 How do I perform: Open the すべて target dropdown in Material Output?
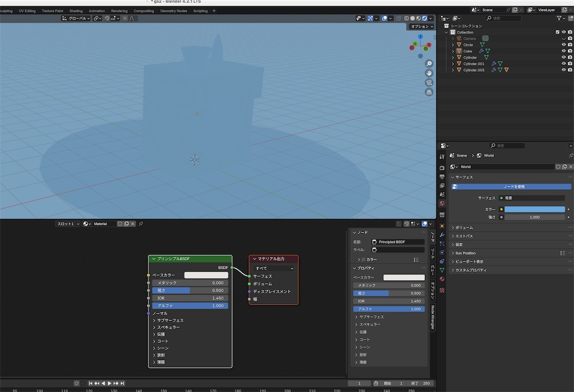click(x=274, y=268)
